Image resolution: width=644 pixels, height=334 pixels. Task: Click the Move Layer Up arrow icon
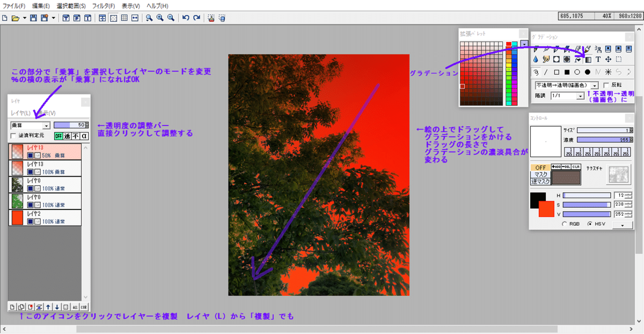48,307
